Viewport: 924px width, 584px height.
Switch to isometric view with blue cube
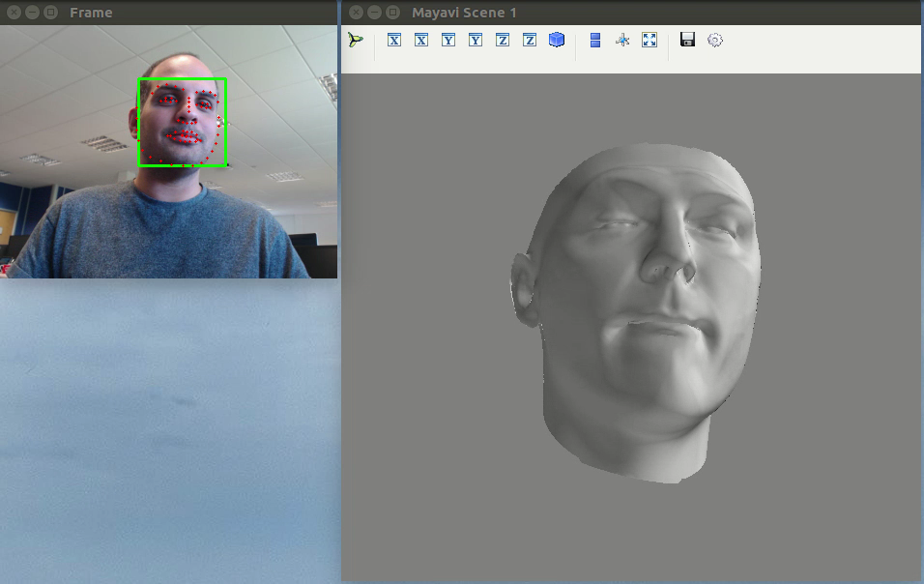[557, 40]
